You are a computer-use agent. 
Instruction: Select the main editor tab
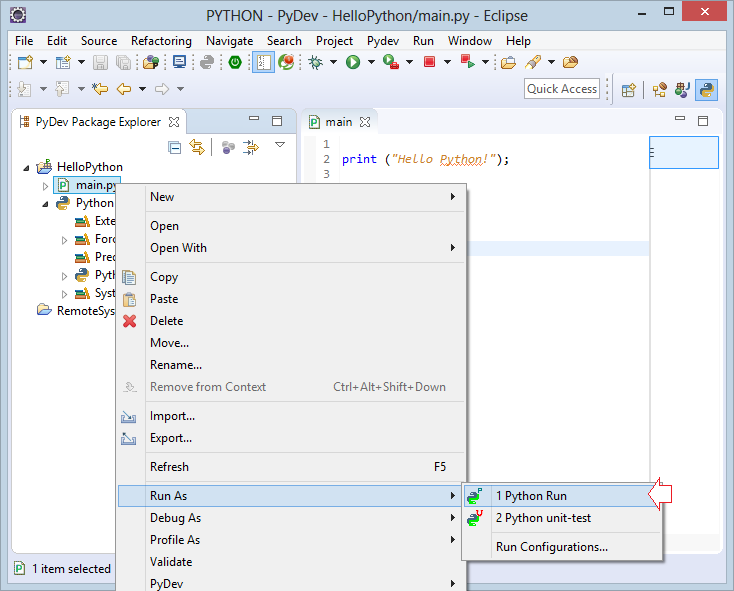[338, 122]
